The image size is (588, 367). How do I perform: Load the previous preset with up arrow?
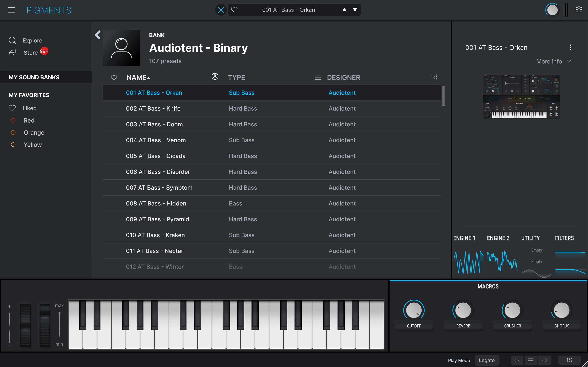click(x=344, y=10)
